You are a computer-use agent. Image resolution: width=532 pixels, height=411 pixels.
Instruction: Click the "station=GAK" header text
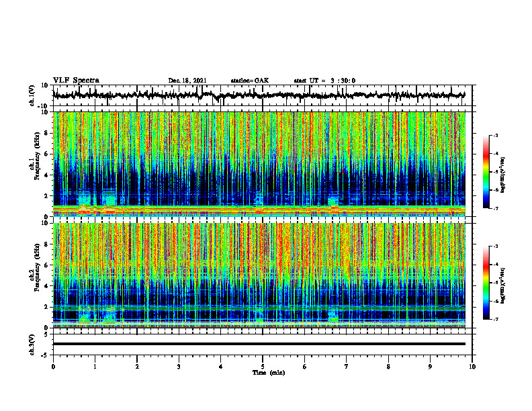[250, 81]
